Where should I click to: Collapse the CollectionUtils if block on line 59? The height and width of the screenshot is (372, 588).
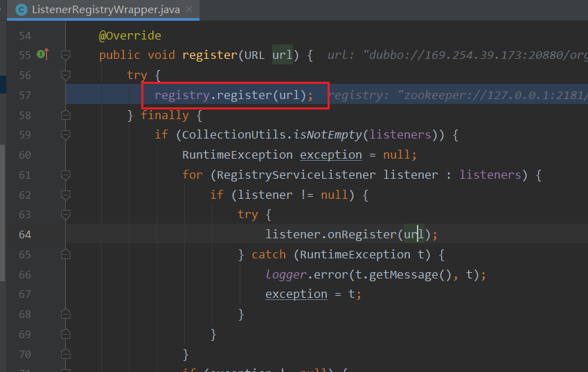(66, 134)
